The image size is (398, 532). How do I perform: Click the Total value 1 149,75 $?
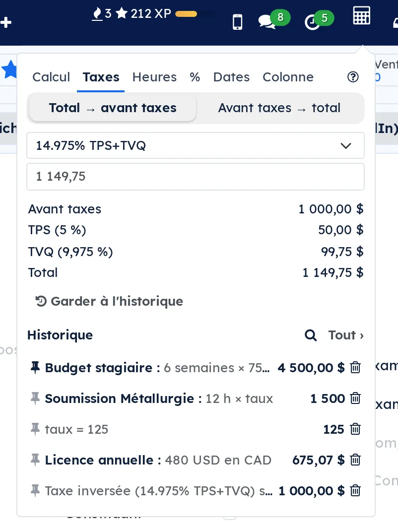pyautogui.click(x=333, y=272)
